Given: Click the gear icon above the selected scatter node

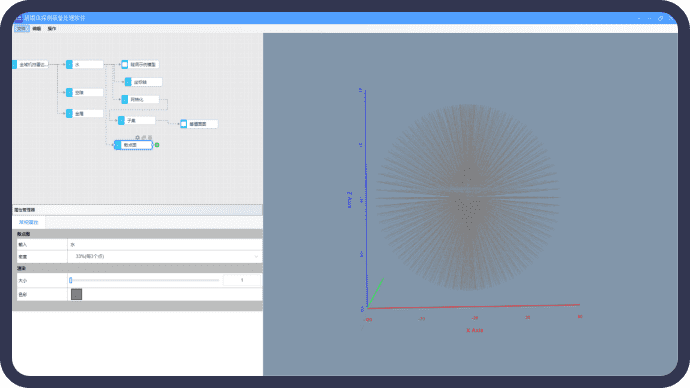Looking at the screenshot, I should (137, 138).
